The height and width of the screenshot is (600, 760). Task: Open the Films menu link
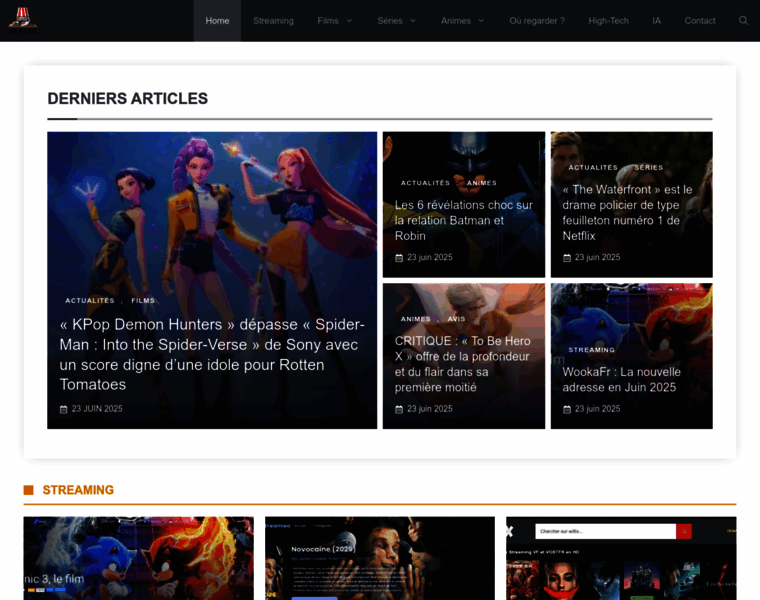pos(328,21)
